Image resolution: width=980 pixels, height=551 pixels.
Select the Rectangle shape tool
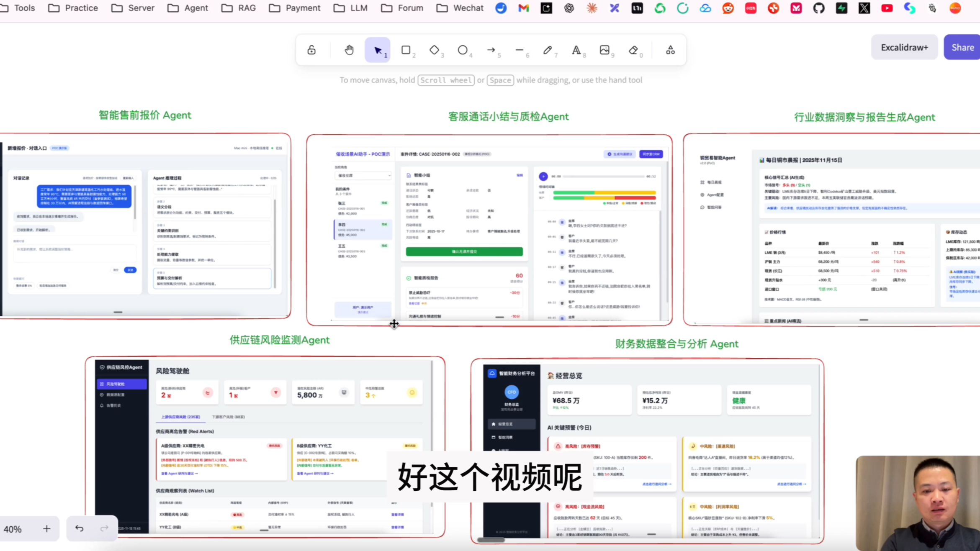coord(406,50)
